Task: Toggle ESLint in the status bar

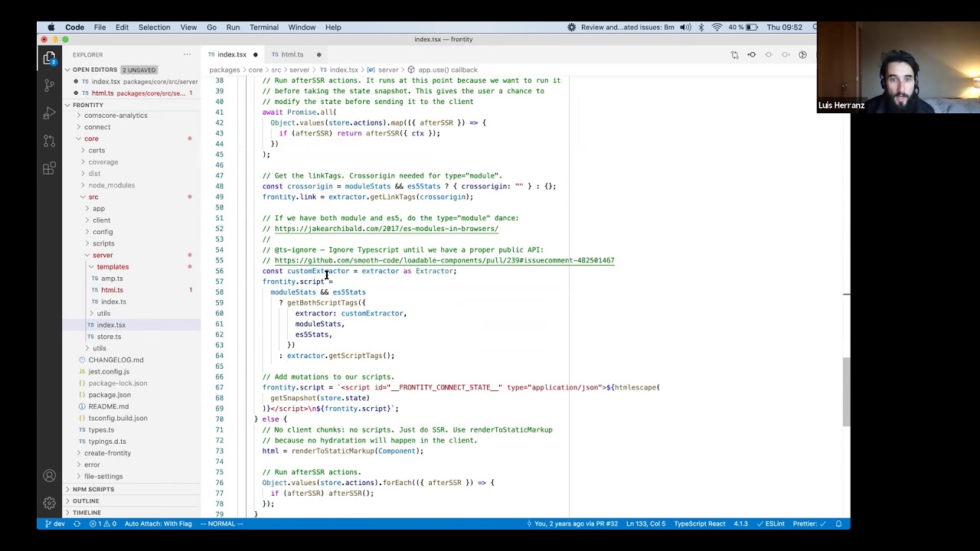Action: [x=771, y=523]
